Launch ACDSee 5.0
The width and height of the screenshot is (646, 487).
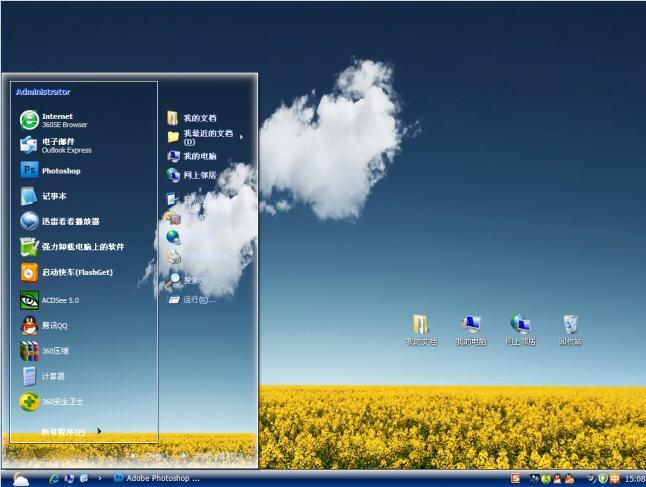pos(49,300)
